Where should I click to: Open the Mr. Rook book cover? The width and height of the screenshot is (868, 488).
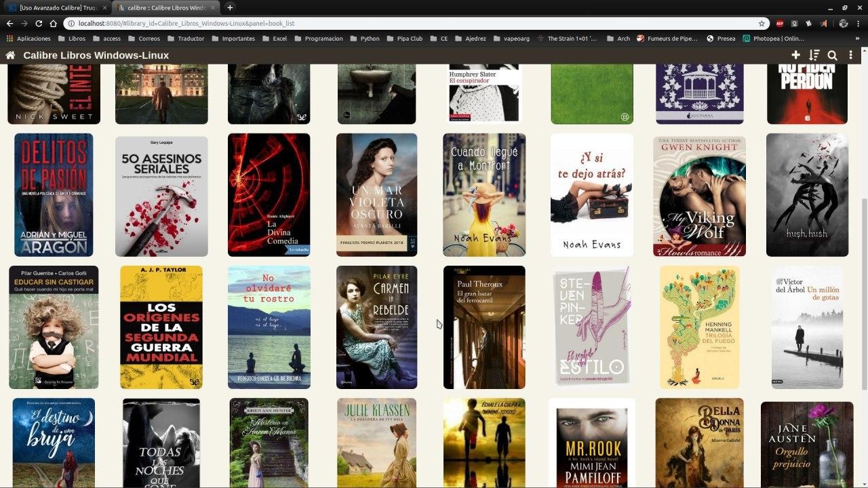point(592,443)
